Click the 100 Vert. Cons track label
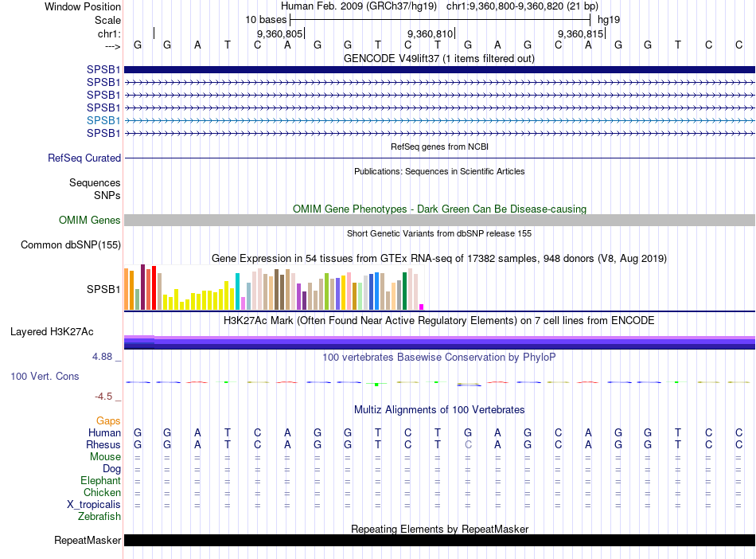756x559 pixels. pyautogui.click(x=45, y=376)
